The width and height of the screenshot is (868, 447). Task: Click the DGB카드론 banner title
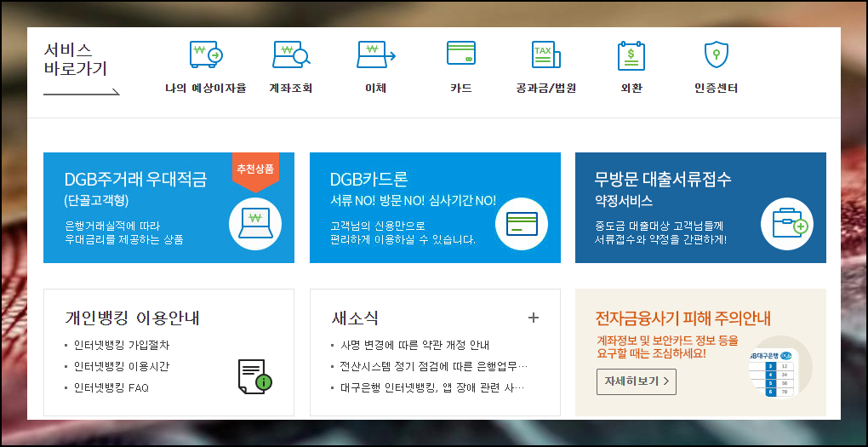point(368,180)
